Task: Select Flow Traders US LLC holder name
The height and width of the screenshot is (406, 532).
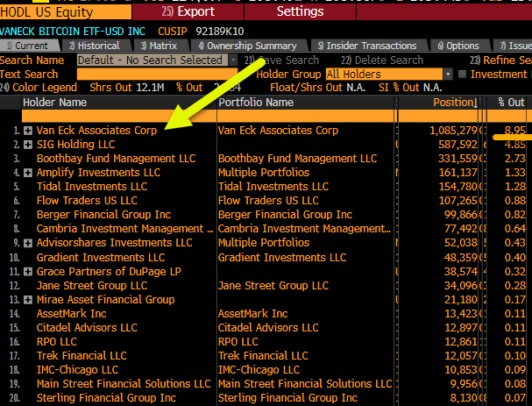Action: click(x=87, y=201)
